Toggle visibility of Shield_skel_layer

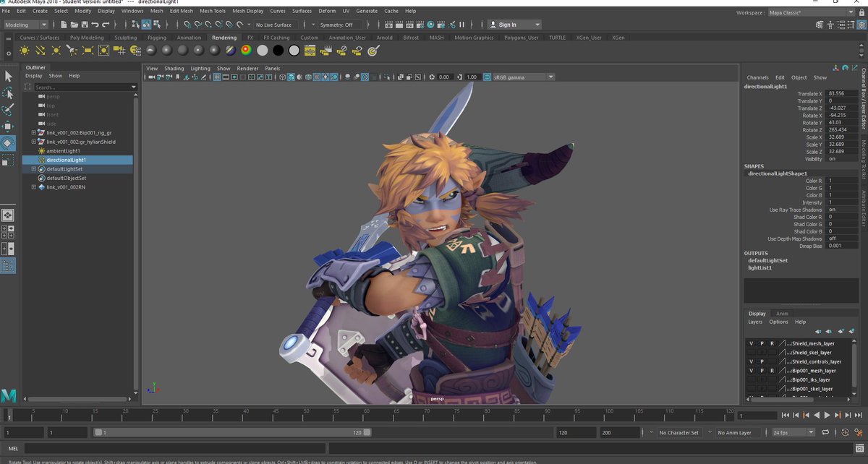[752, 352]
